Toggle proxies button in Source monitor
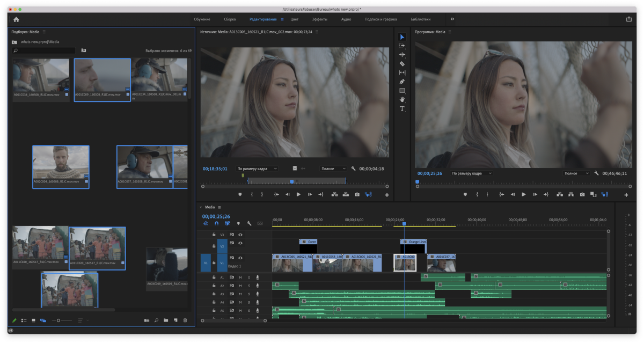 368,194
